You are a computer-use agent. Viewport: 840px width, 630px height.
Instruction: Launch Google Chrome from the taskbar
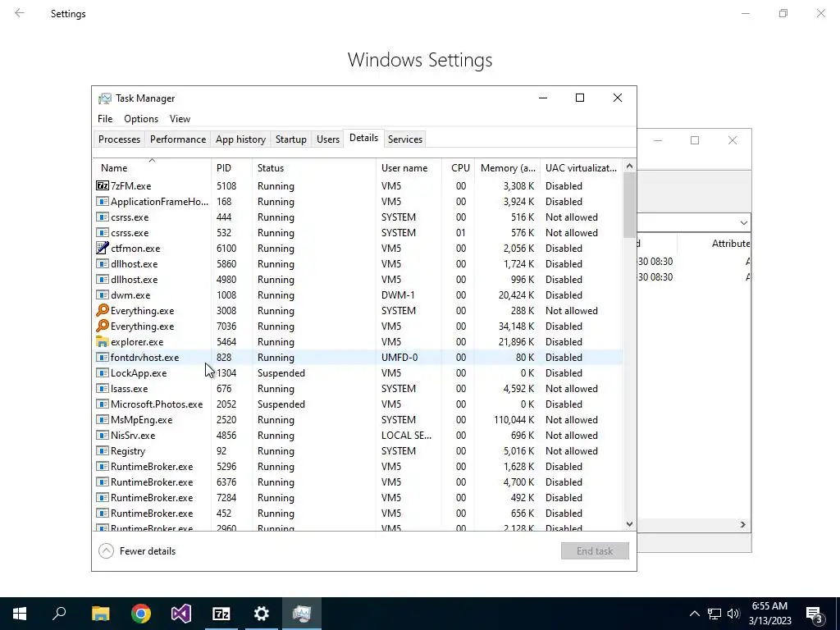[x=141, y=614]
